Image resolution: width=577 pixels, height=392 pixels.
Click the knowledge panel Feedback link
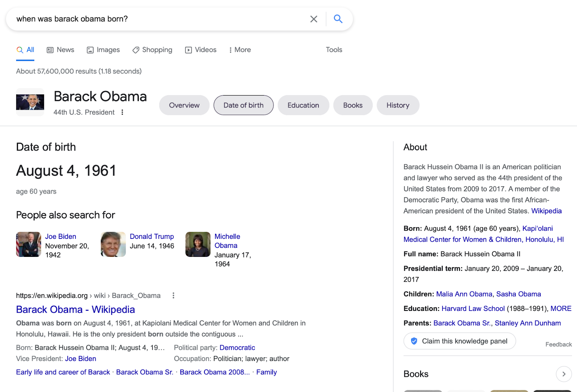[559, 344]
